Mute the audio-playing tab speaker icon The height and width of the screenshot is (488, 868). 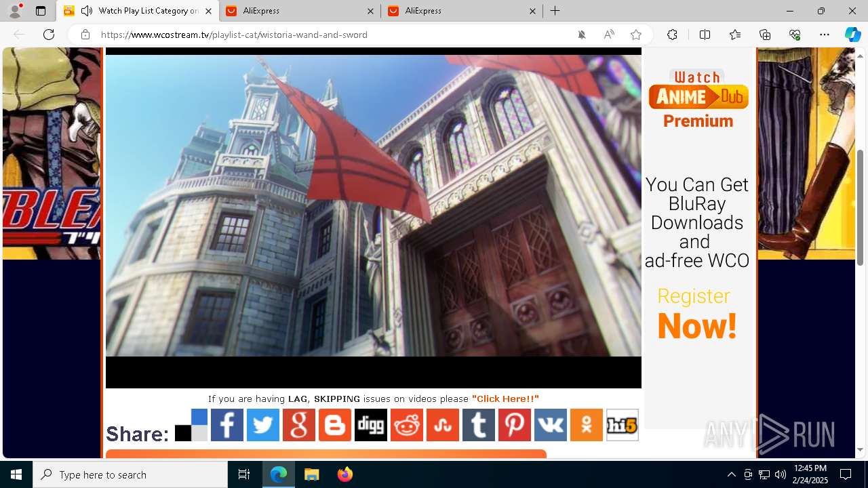click(x=87, y=11)
